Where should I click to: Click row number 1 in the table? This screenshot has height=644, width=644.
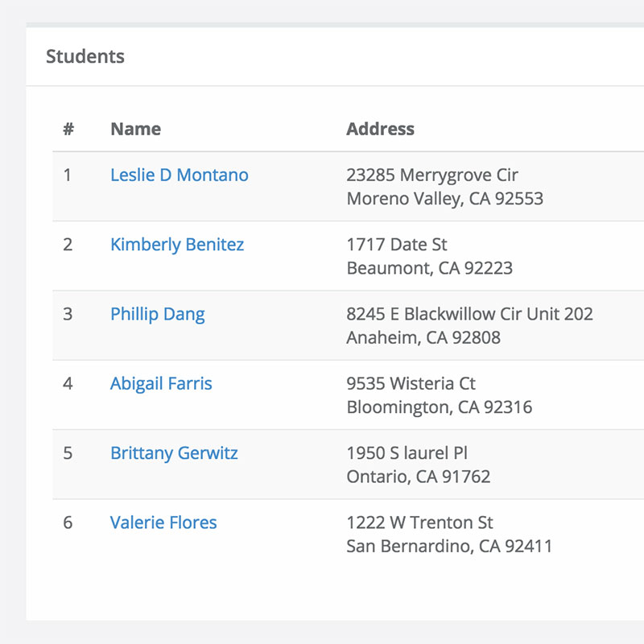(68, 175)
